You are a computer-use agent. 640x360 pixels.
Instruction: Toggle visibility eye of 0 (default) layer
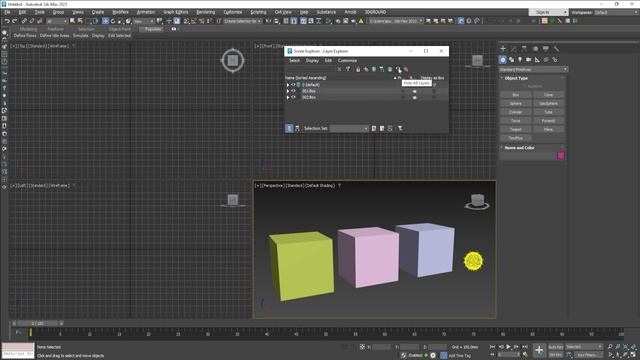(293, 84)
